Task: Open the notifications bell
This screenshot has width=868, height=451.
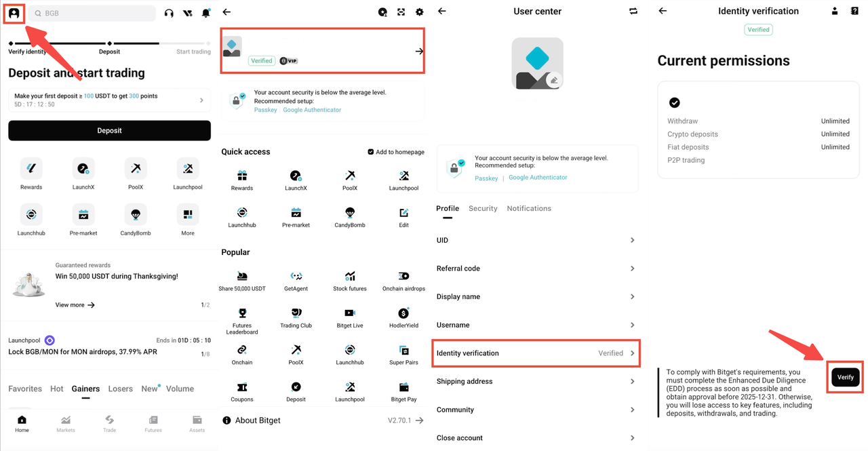Action: (206, 13)
